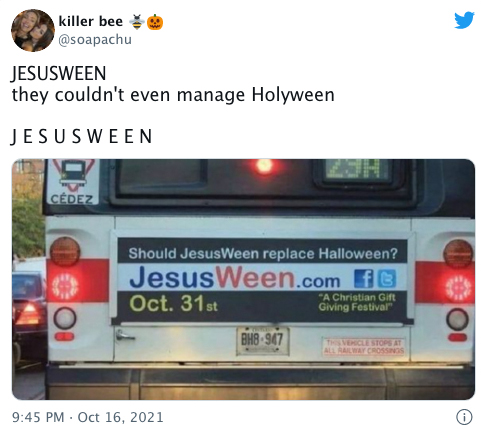Image resolution: width=484 pixels, height=429 pixels.
Task: Click the Twitter icon on bus ad
Action: pyautogui.click(x=387, y=279)
